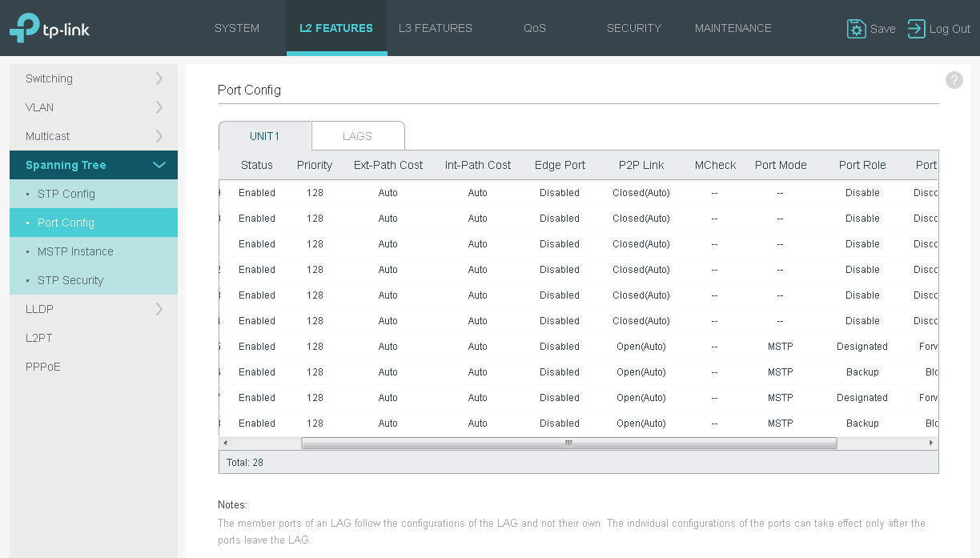Switch to the LAGS tab
This screenshot has width=980, height=558.
[358, 136]
